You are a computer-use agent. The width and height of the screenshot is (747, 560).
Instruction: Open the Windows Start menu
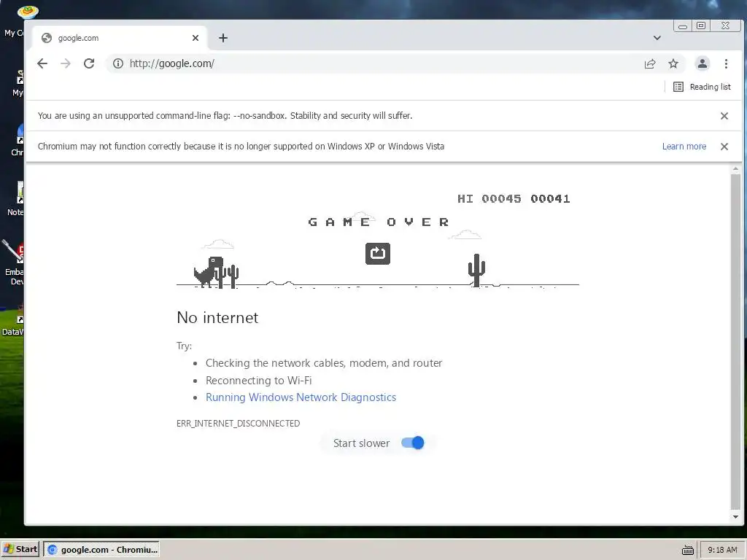20,549
